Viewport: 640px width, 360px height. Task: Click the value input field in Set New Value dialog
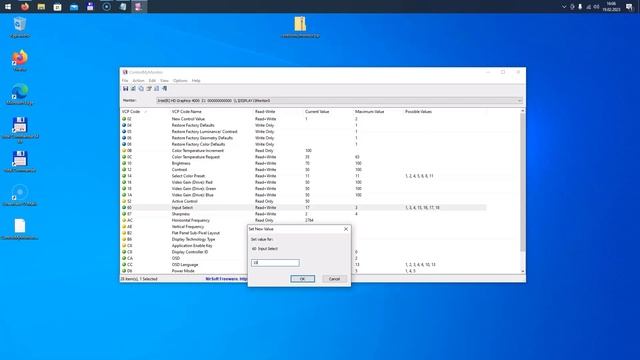point(275,263)
